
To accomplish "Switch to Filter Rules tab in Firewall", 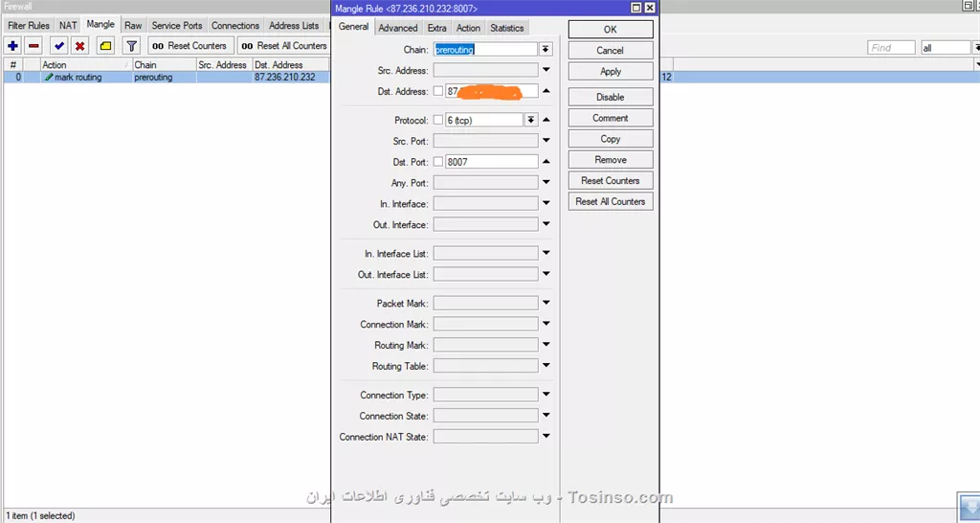I will (29, 26).
